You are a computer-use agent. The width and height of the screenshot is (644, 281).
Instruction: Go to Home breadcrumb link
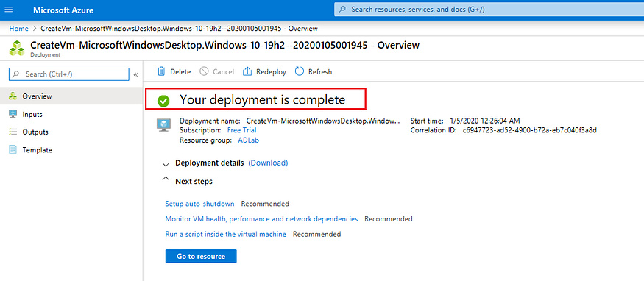[x=19, y=29]
